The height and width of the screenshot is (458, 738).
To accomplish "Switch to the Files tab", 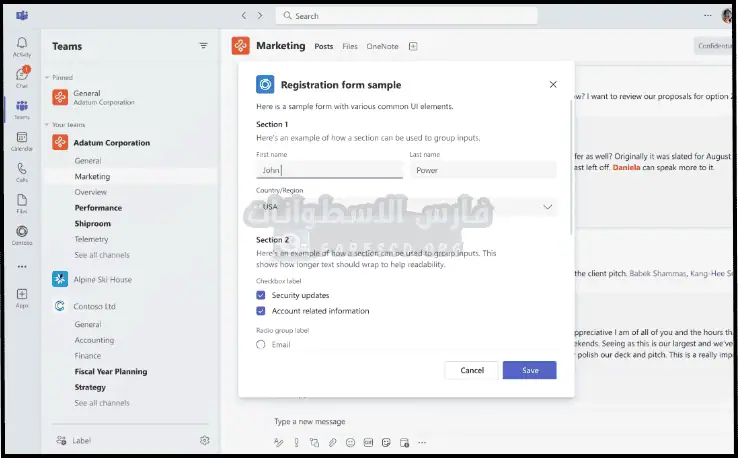I will [349, 46].
